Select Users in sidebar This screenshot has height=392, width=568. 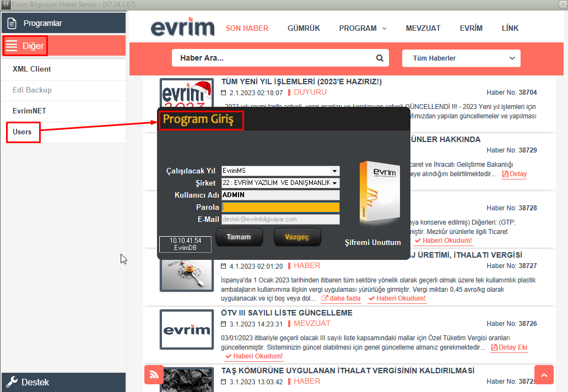coord(63,132)
